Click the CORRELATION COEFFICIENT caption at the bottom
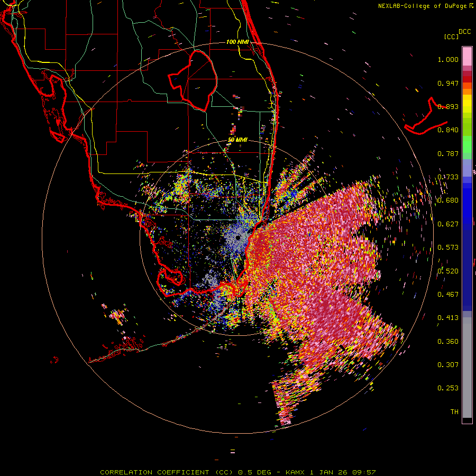This screenshot has width=476, height=476. (x=237, y=472)
